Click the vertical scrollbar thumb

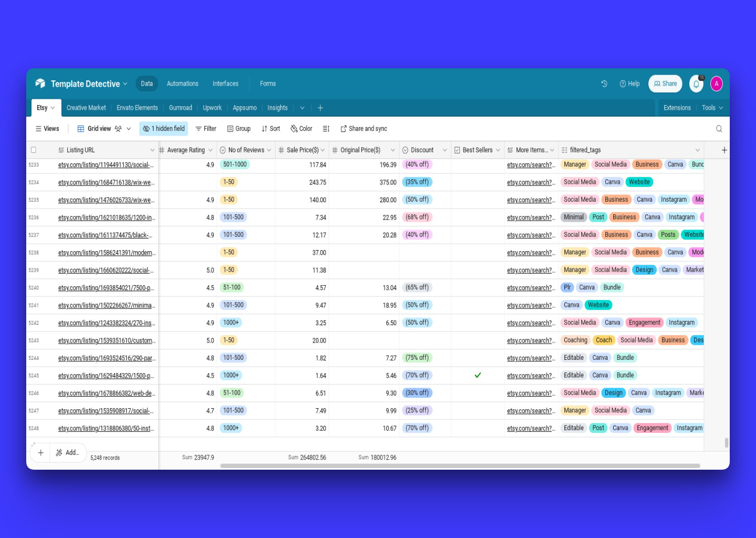(727, 443)
